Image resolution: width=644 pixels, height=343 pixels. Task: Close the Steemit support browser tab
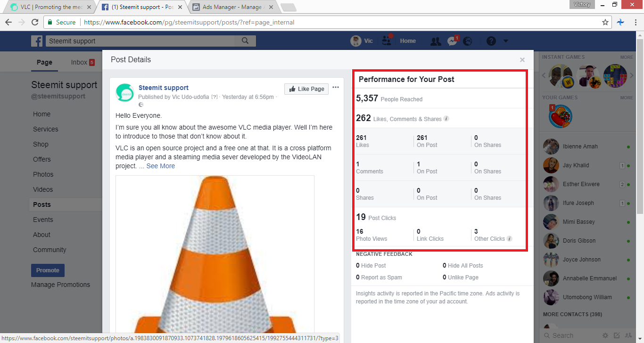click(x=180, y=7)
